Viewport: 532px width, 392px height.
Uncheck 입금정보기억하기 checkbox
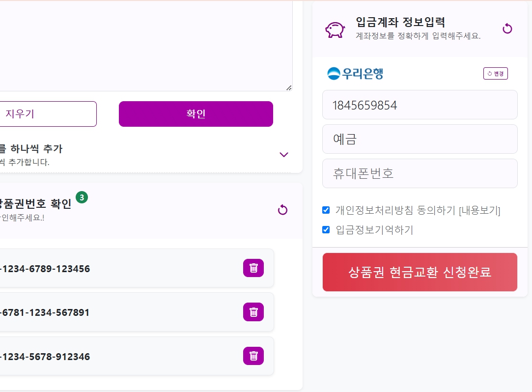point(326,230)
